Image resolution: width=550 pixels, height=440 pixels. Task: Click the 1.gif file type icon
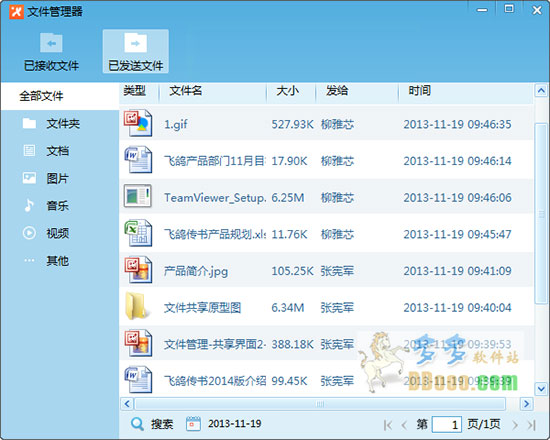pyautogui.click(x=138, y=123)
